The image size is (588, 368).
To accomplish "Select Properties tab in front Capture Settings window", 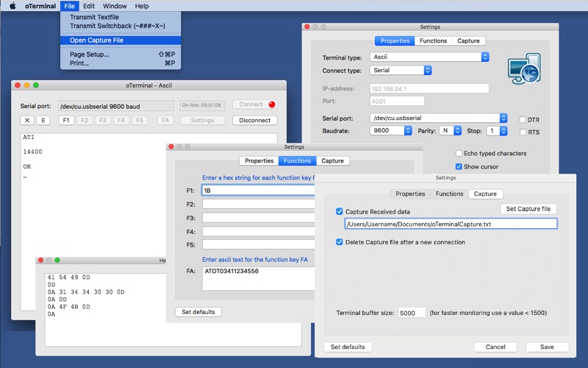I will point(410,194).
